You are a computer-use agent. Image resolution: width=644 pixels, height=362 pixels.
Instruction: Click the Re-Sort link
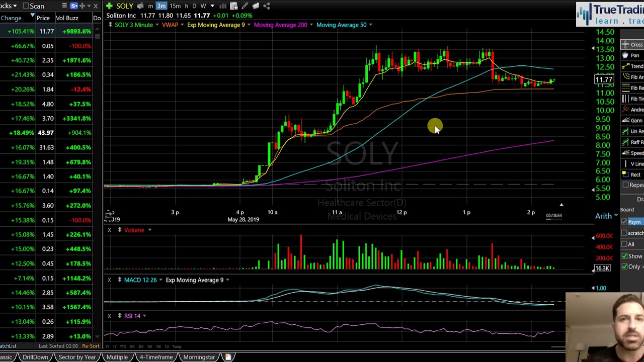coord(91,346)
